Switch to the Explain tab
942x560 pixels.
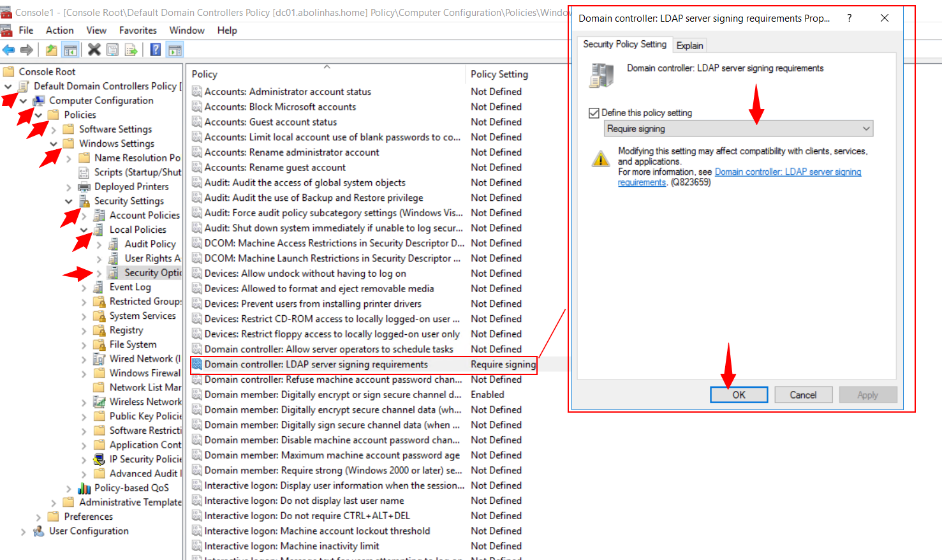[689, 45]
